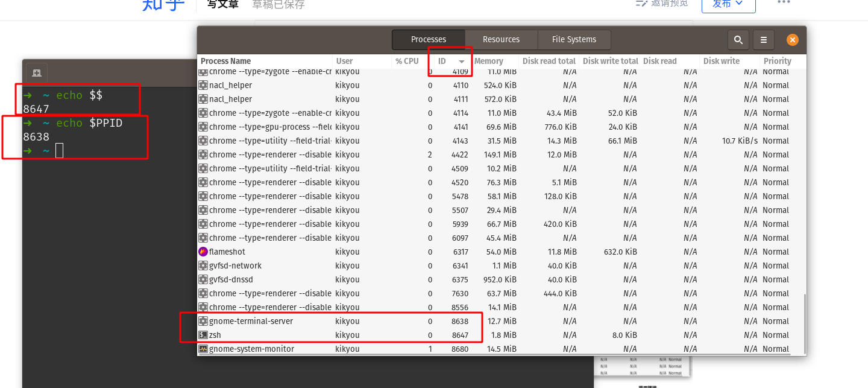Open the search icon in System Monitor
The width and height of the screenshot is (868, 388).
(x=738, y=40)
